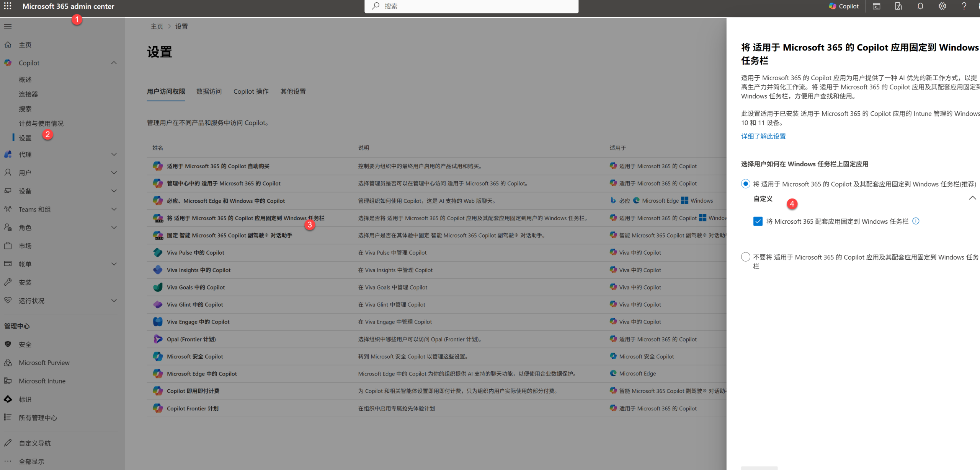This screenshot has width=980, height=470.
Task: Switch to the 数据访问 tab
Action: tap(209, 91)
